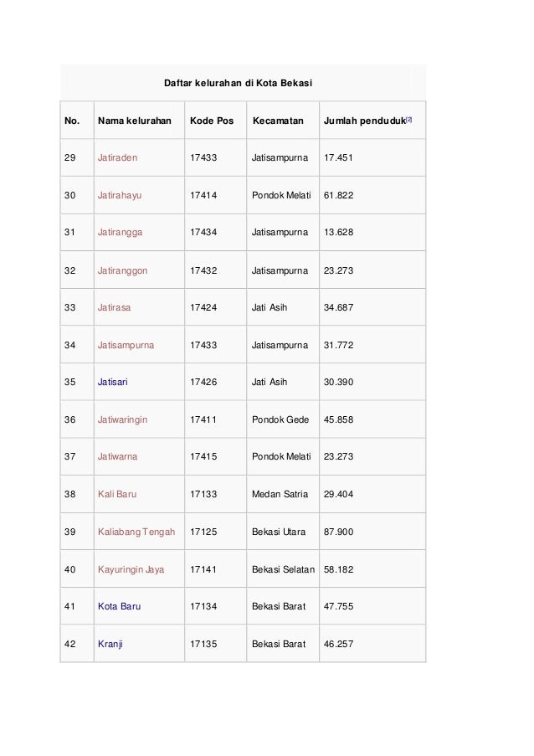Open footnote reference beside Jumlah penduduk
Screen dimensions: 534x756
coord(409,119)
